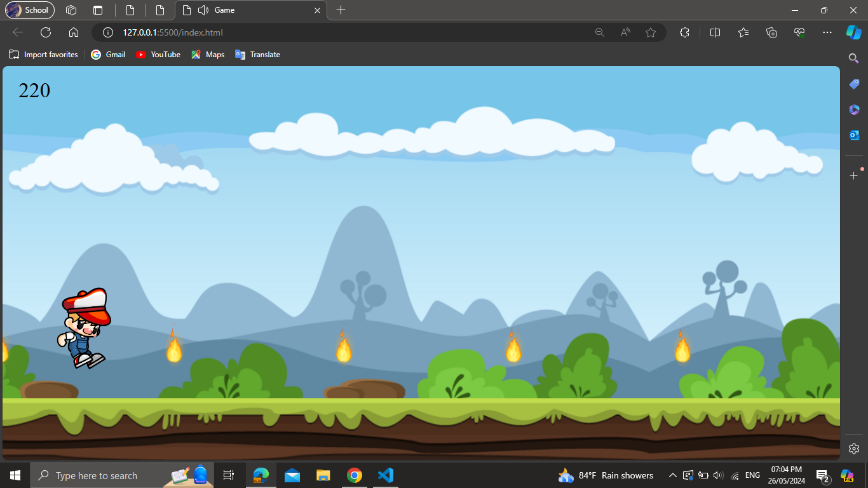Open Copilot from the browser toolbar
This screenshot has height=488, width=868.
pos(853,32)
